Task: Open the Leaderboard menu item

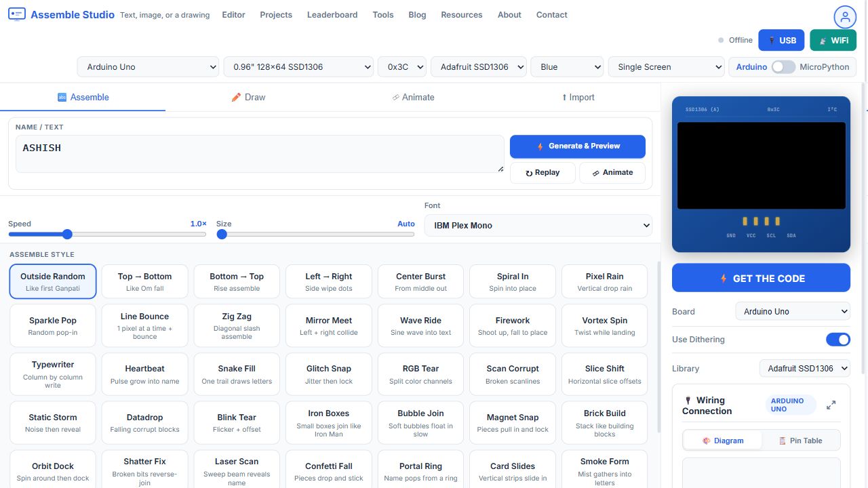Action: point(332,15)
